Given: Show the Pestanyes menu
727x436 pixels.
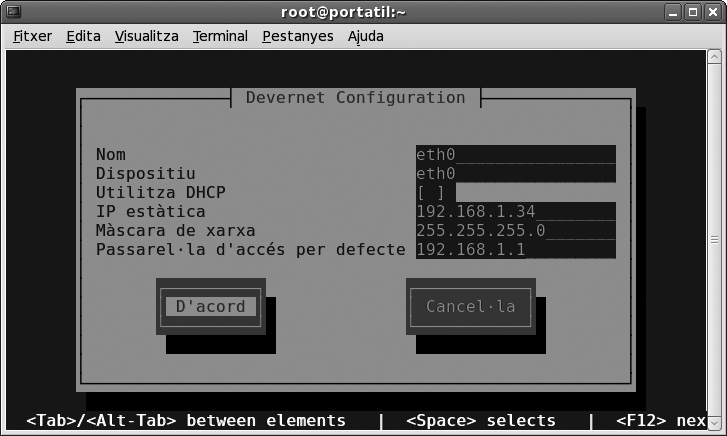Looking at the screenshot, I should pyautogui.click(x=297, y=36).
